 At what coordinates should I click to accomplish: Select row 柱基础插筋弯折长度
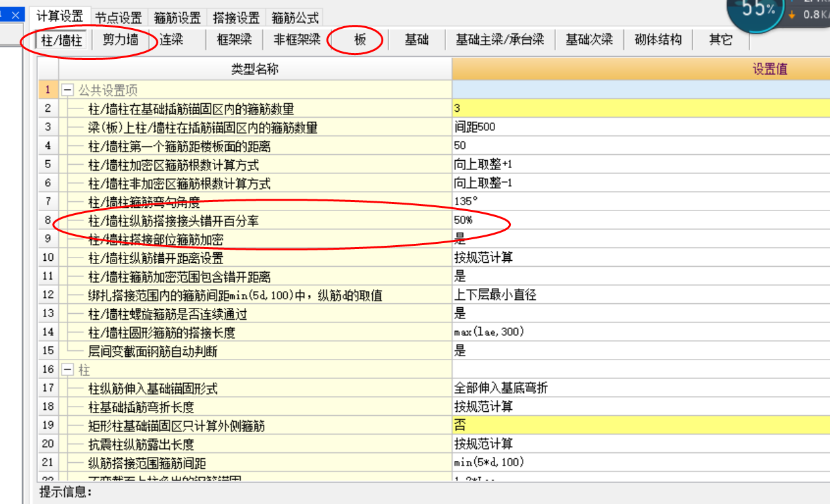point(141,407)
